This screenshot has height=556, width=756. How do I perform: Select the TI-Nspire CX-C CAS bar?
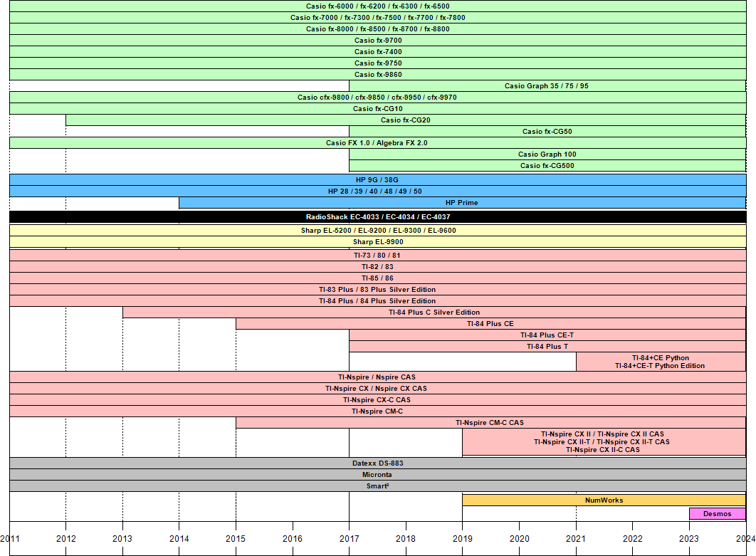[378, 400]
